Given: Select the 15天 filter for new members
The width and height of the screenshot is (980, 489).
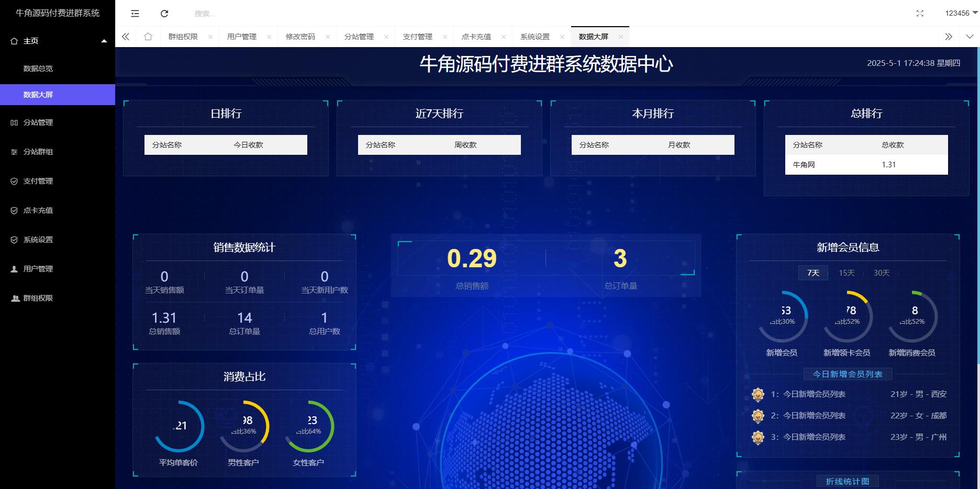Looking at the screenshot, I should coord(847,273).
